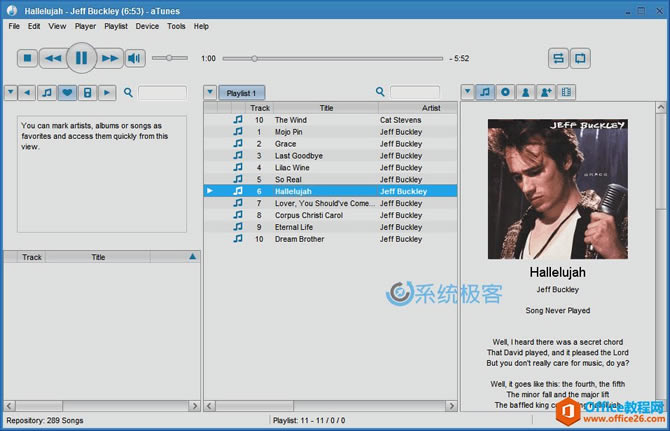The image size is (670, 431).
Task: Pause the current song
Action: (81, 58)
